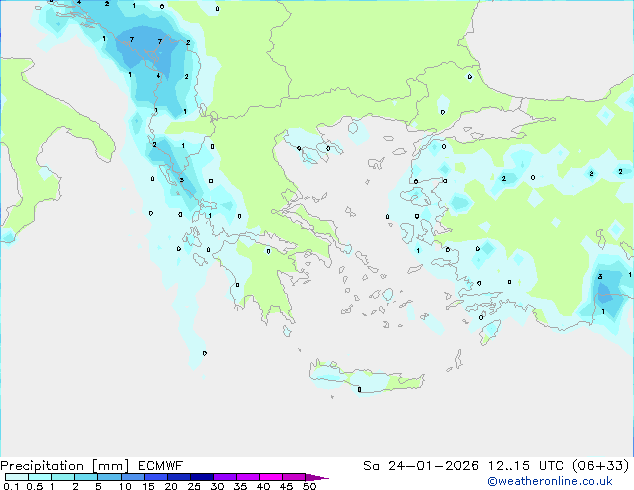
Task: Click the 'Precipitation [mm]' title text
Action: pos(64,466)
